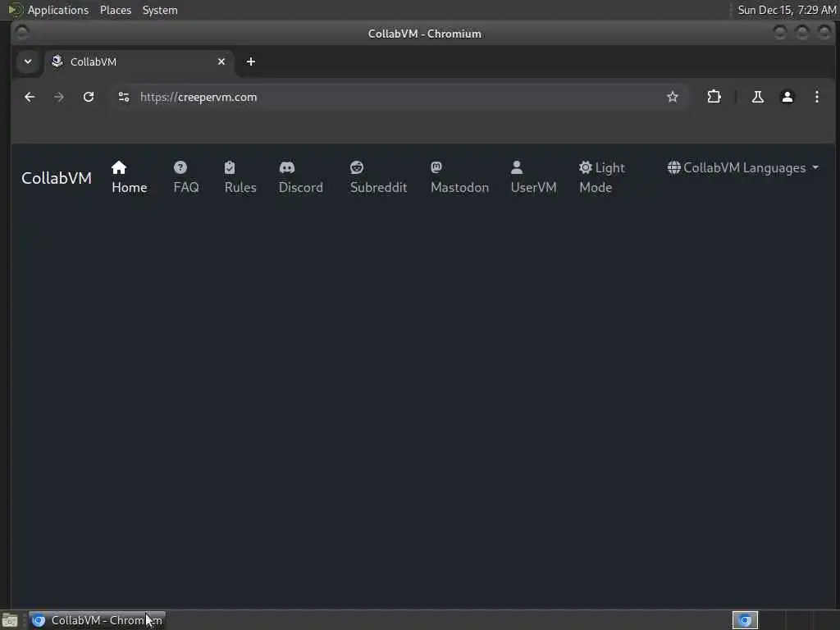840x630 pixels.
Task: Open the Rules page link
Action: (x=240, y=177)
